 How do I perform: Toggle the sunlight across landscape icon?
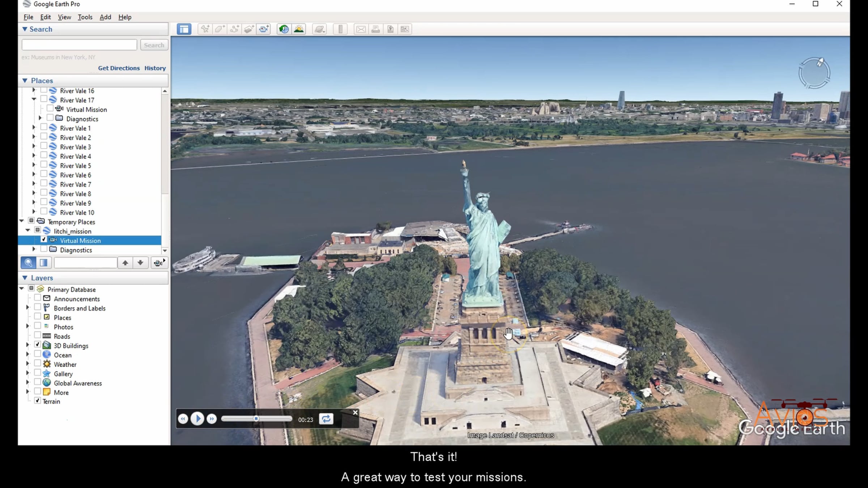pos(299,29)
